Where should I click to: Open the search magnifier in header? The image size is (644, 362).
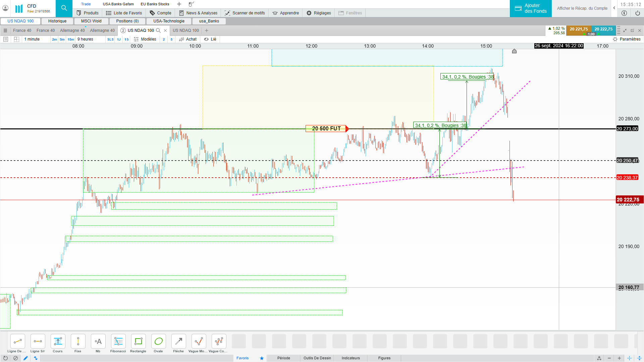pyautogui.click(x=64, y=8)
